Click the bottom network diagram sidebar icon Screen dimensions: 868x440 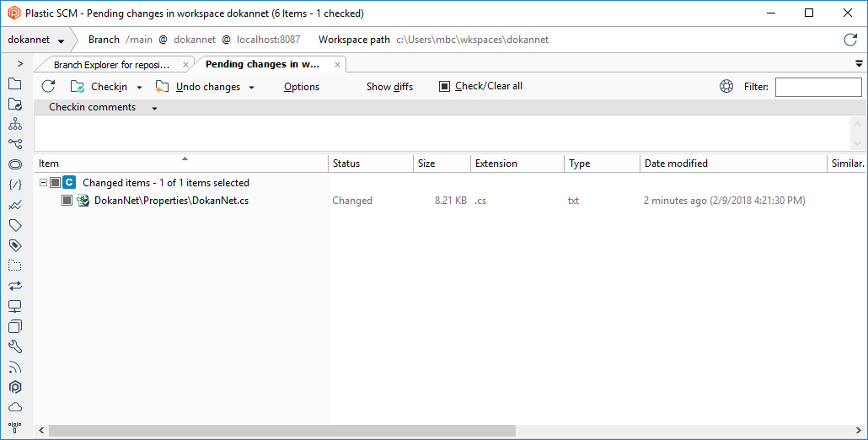point(15,427)
